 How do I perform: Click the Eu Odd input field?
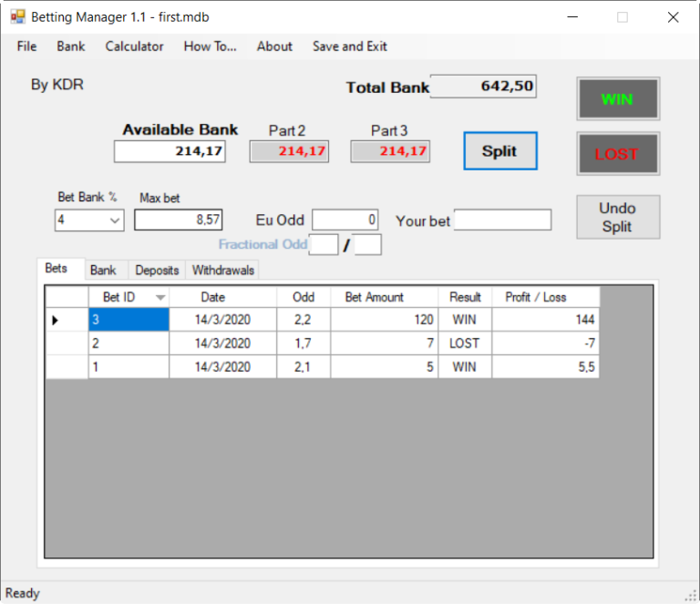(345, 220)
